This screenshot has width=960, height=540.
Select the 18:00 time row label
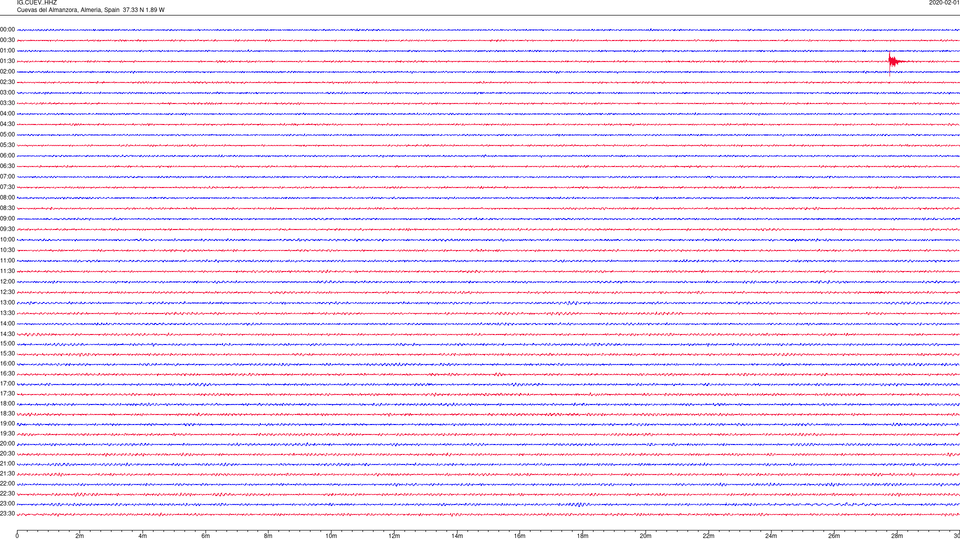click(7, 403)
